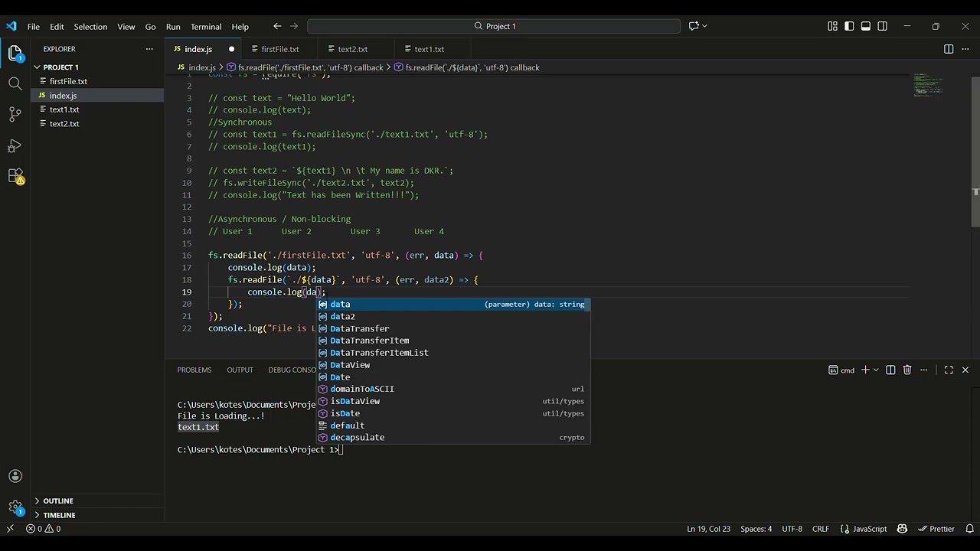Image resolution: width=980 pixels, height=551 pixels.
Task: Add a new terminal with plus icon
Action: point(866,370)
